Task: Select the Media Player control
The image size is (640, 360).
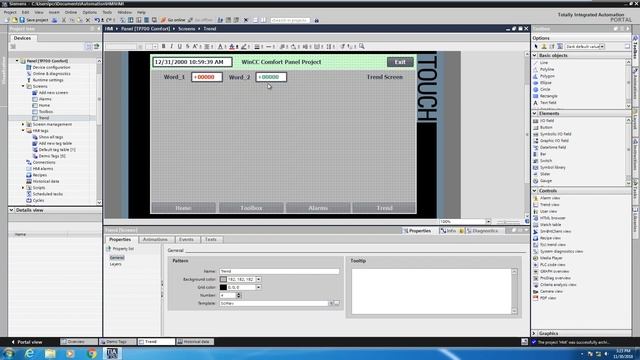Action: tap(551, 258)
